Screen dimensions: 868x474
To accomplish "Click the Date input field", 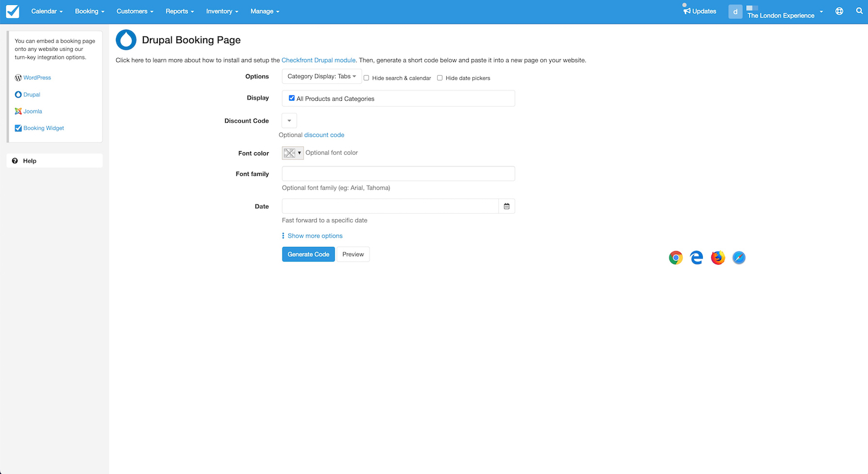I will [390, 206].
